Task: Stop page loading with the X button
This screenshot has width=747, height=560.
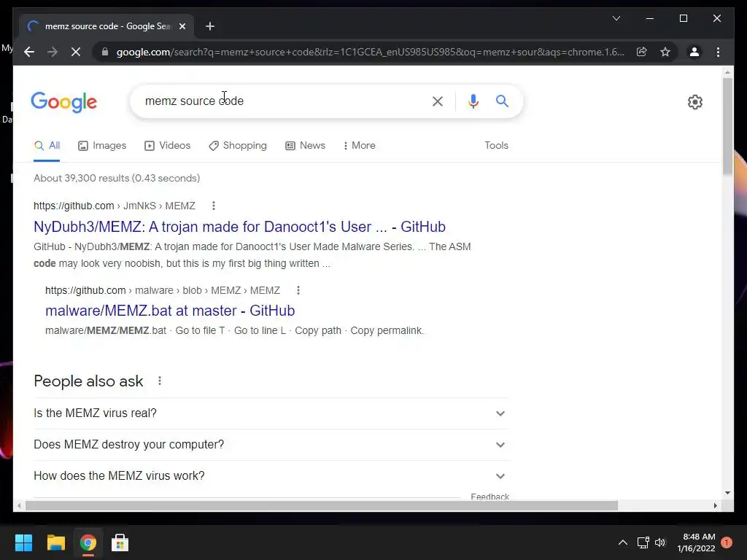Action: click(x=76, y=52)
